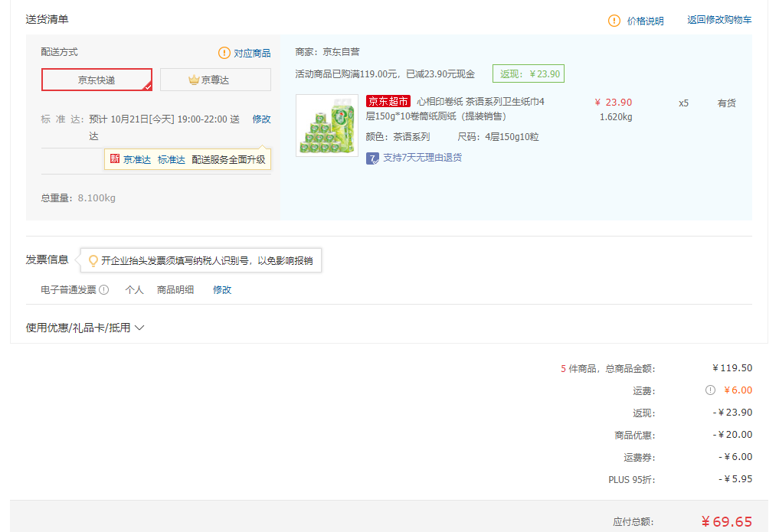Modify the 标准达 delivery time
This screenshot has height=532, width=779.
[x=261, y=119]
